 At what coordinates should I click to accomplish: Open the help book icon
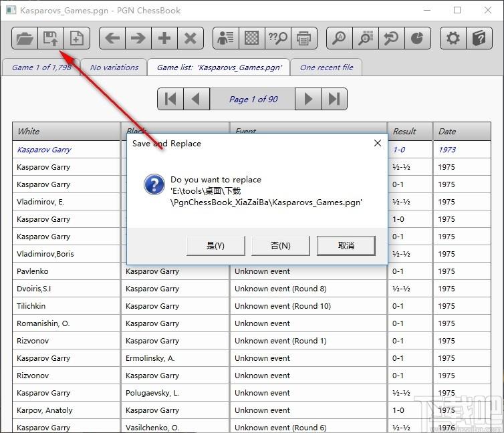coord(479,38)
